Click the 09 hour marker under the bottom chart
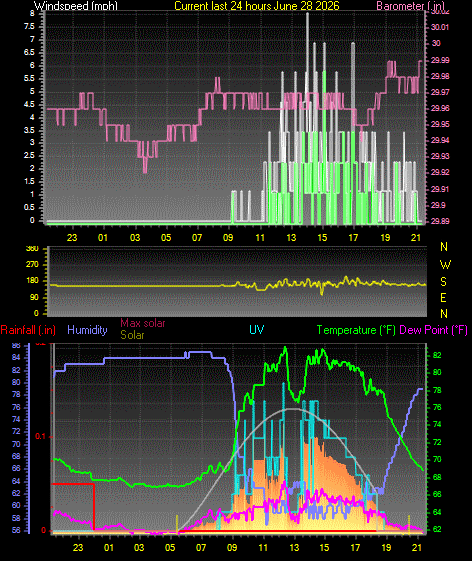 coord(232,547)
